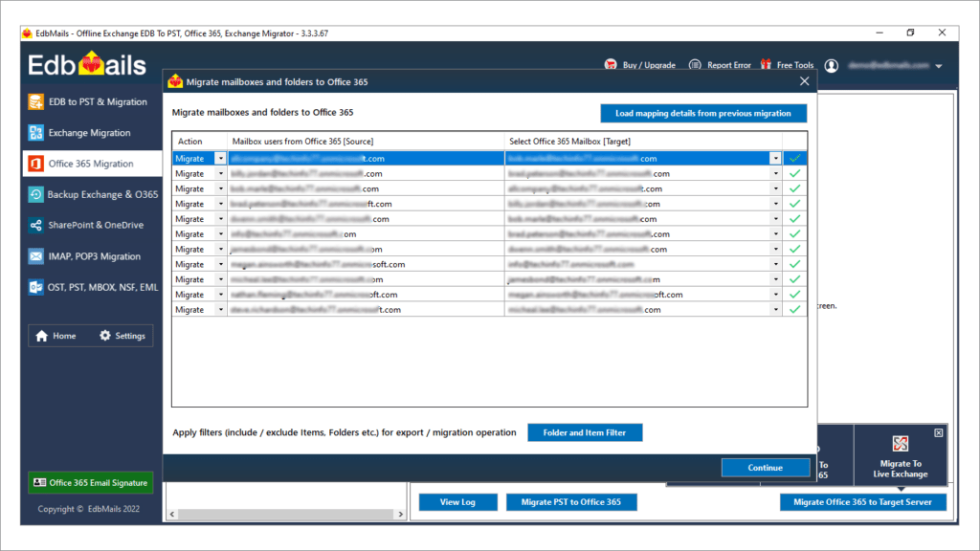Click the green check mark in the highlighted row
Screen dimensions: 980x551
(x=794, y=159)
